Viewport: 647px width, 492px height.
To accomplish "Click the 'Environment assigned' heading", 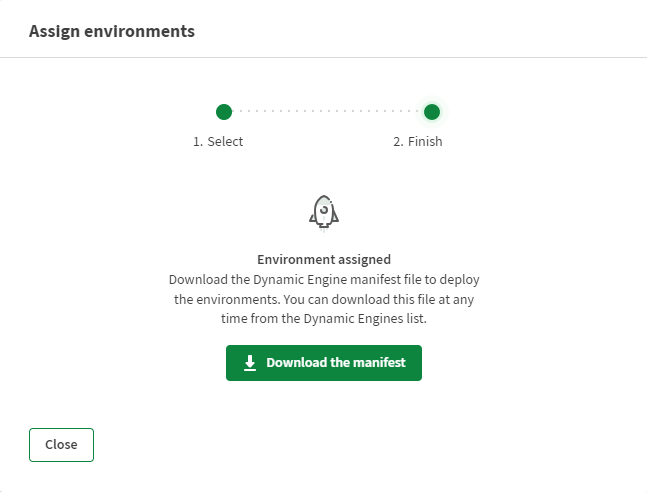I will pyautogui.click(x=324, y=259).
